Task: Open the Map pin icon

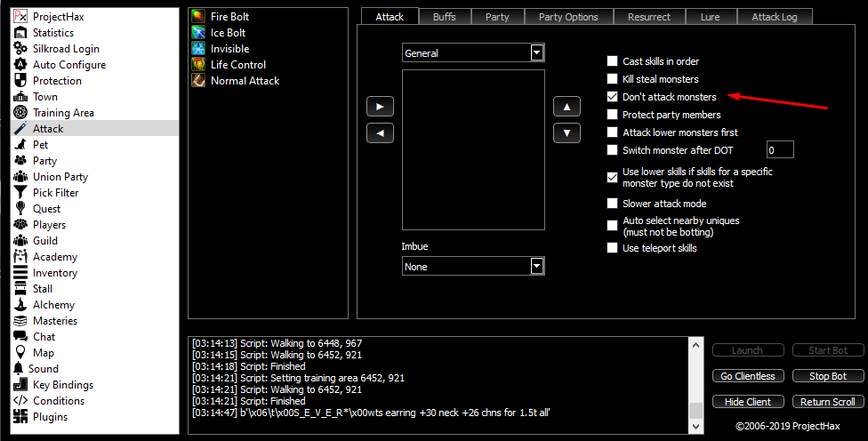Action: [20, 353]
